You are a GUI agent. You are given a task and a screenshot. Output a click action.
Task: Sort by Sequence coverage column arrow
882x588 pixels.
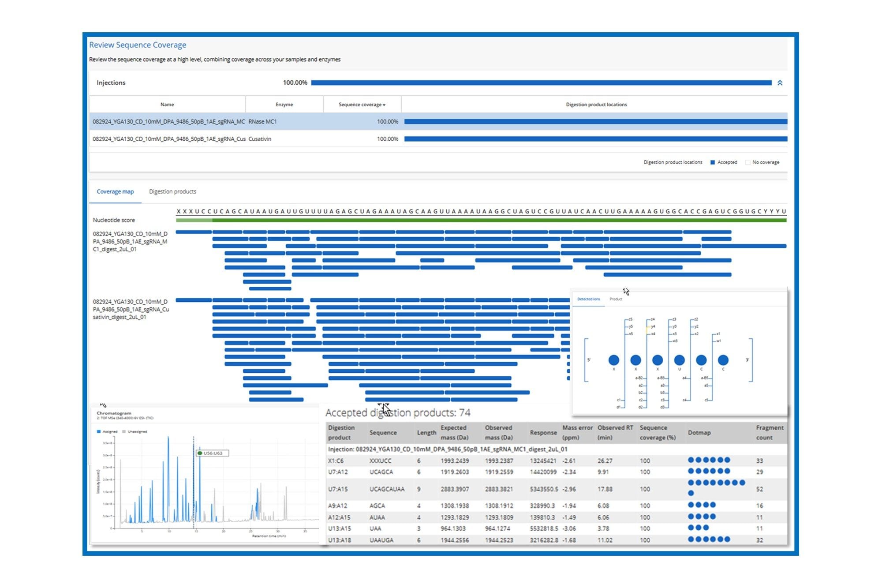click(384, 105)
